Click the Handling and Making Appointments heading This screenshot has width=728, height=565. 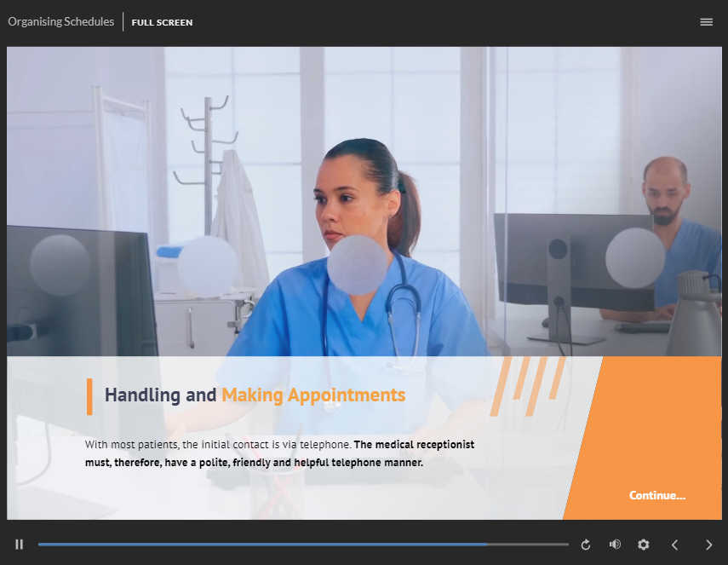coord(255,395)
